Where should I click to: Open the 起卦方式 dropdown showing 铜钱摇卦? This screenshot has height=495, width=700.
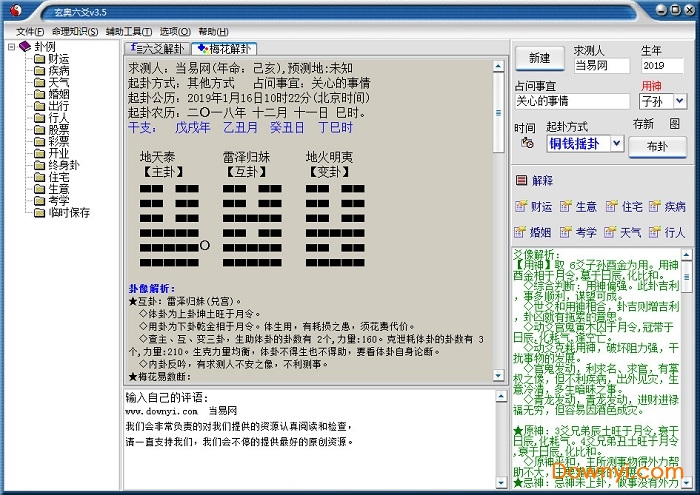[616, 144]
